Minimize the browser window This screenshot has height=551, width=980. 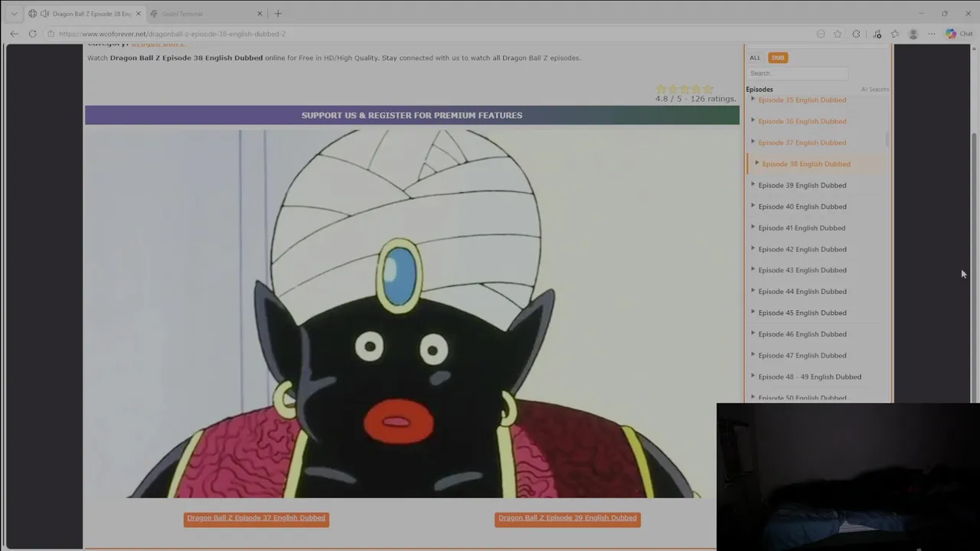921,14
